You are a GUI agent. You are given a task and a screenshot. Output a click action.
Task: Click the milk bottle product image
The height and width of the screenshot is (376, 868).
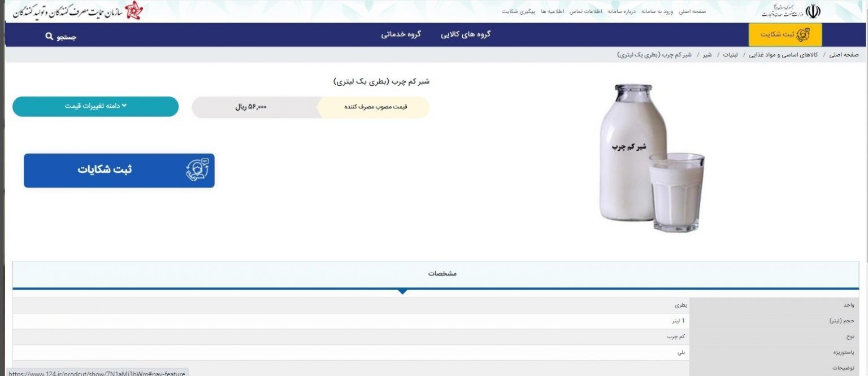pos(652,158)
